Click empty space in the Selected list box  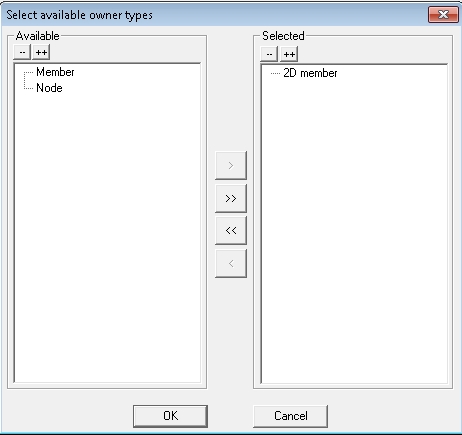pos(354,233)
